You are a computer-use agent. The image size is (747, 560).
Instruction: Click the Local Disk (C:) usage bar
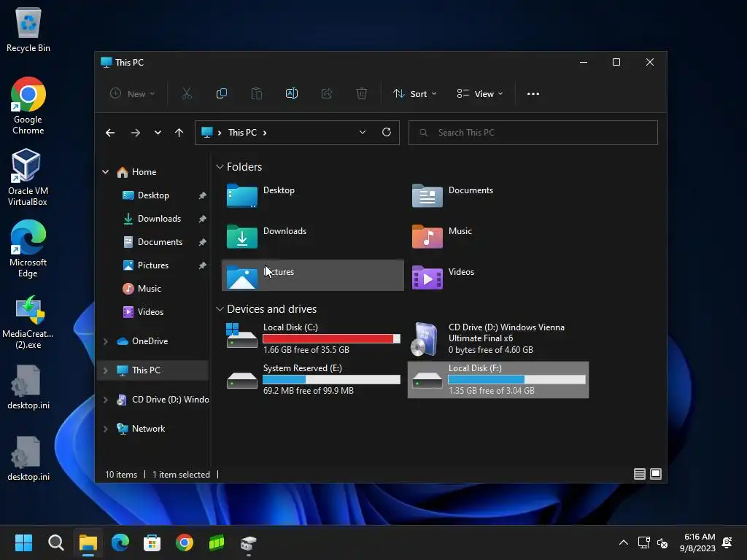coord(331,338)
